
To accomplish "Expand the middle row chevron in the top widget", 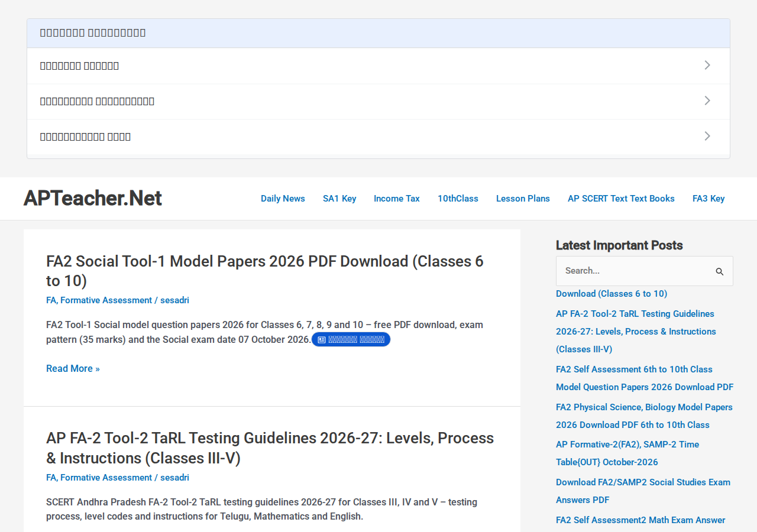I will [707, 100].
